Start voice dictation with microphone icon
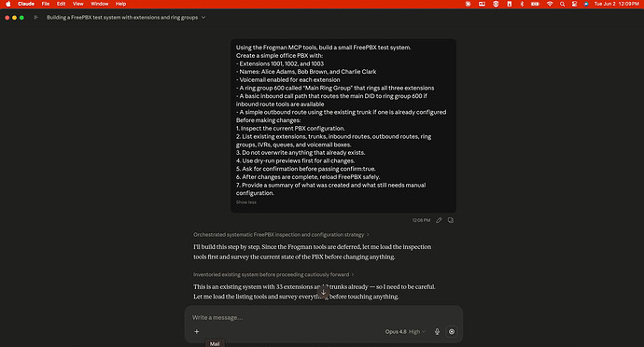The height and width of the screenshot is (347, 644). pyautogui.click(x=437, y=331)
